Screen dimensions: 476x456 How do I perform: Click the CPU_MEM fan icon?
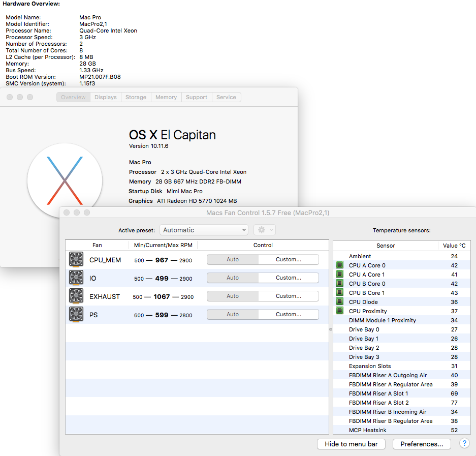click(76, 259)
